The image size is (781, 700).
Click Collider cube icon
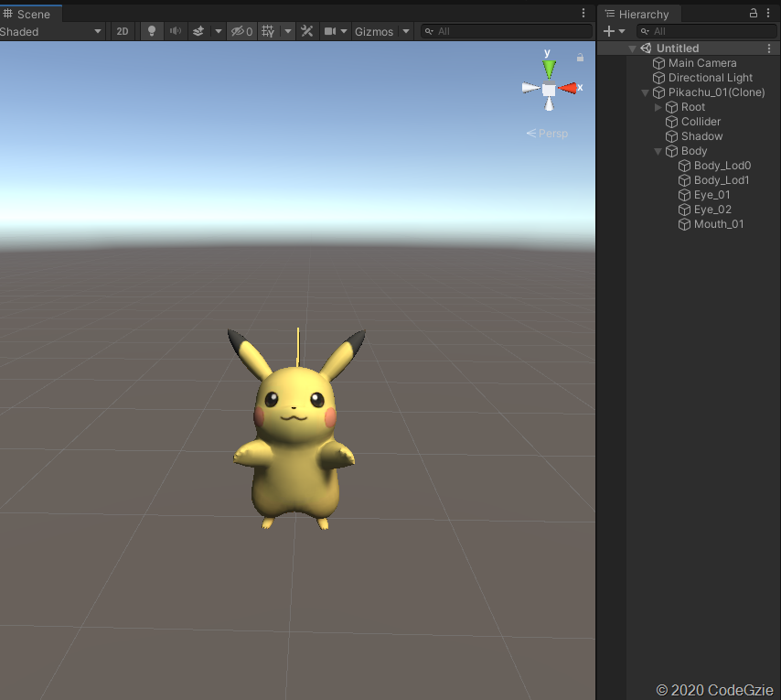coord(672,122)
